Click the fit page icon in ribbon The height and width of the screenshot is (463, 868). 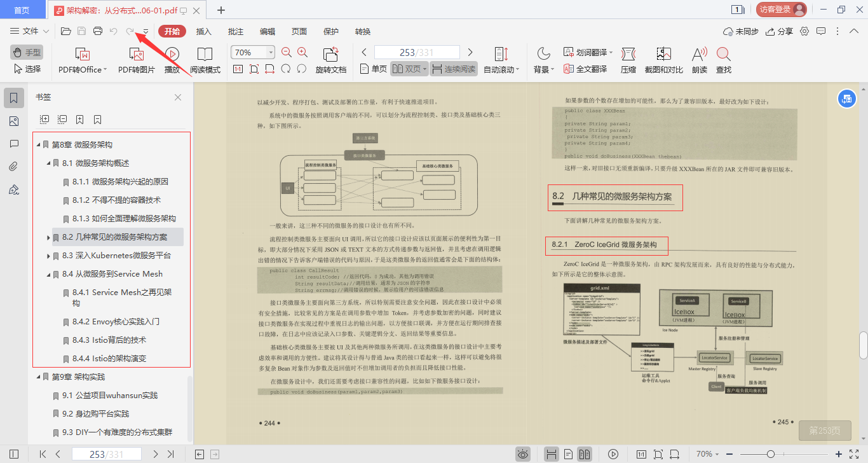[x=254, y=69]
